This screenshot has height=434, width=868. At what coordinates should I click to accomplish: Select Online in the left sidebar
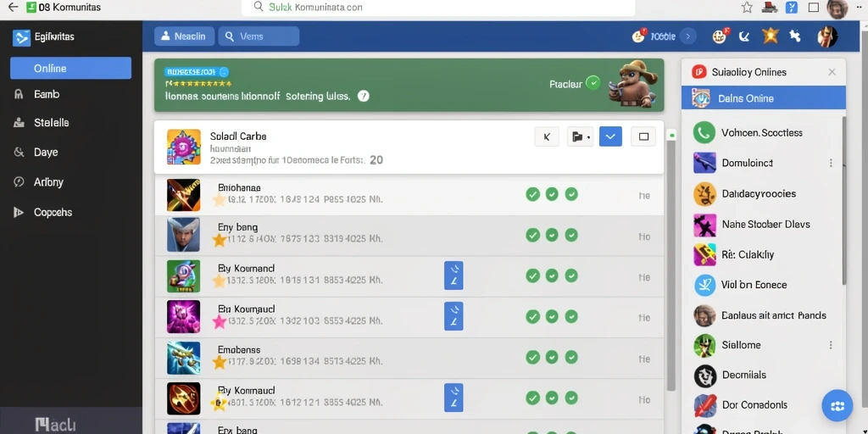point(71,68)
